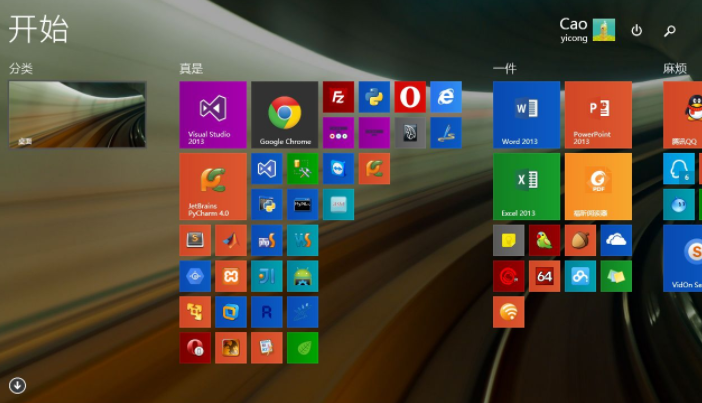Screen dimensions: 702x403
Task: Show all apps with the down arrow
Action: pos(17,385)
